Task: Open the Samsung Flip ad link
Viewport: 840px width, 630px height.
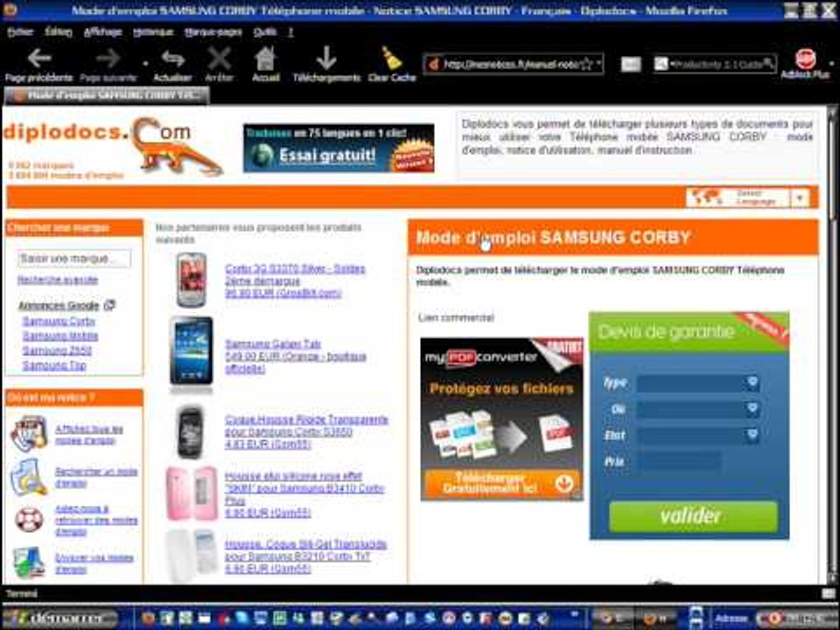Action: pos(54,366)
